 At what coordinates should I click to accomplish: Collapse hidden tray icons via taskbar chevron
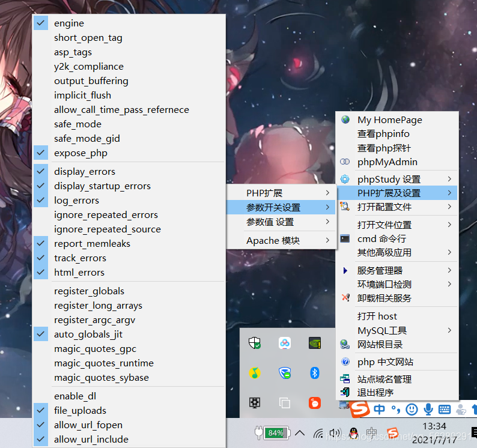pos(300,433)
